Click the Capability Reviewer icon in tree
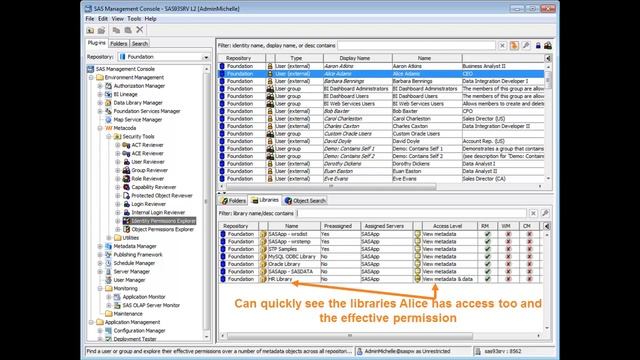Image resolution: width=640 pixels, height=360 pixels. click(126, 187)
